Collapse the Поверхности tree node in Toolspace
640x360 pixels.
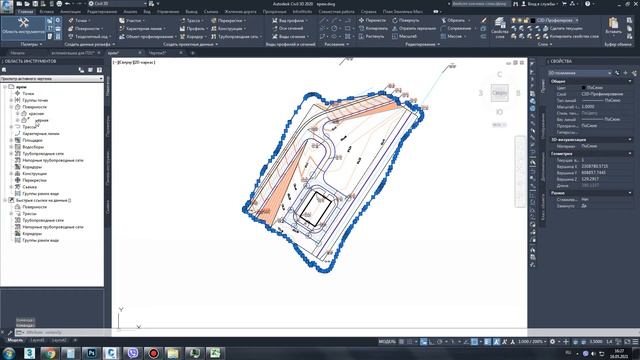pyautogui.click(x=11, y=107)
